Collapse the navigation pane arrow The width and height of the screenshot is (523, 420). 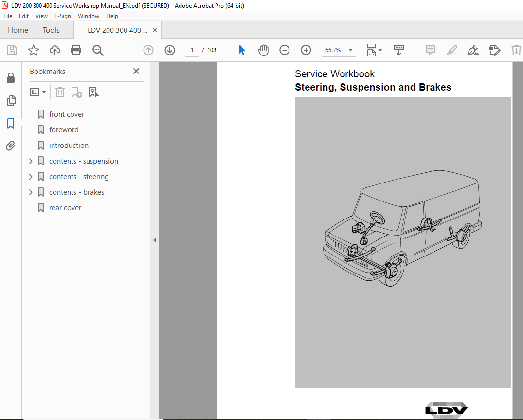155,240
